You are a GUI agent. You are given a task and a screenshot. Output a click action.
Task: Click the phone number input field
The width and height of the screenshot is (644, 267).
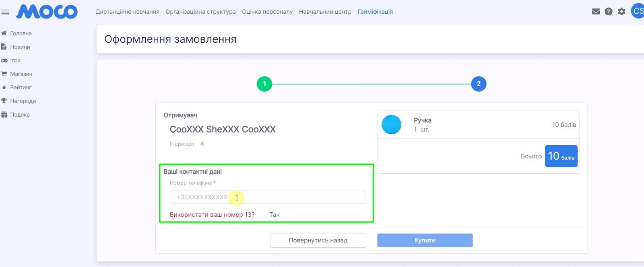tap(268, 197)
